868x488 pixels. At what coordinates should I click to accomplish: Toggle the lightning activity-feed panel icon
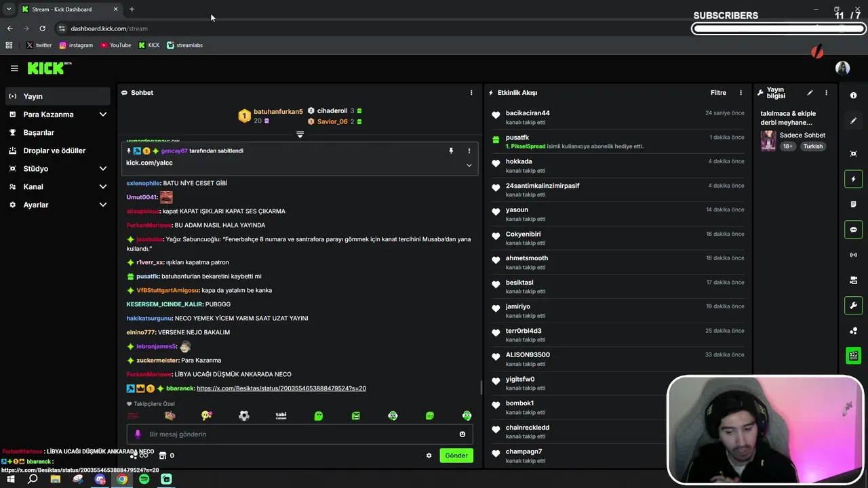click(854, 179)
